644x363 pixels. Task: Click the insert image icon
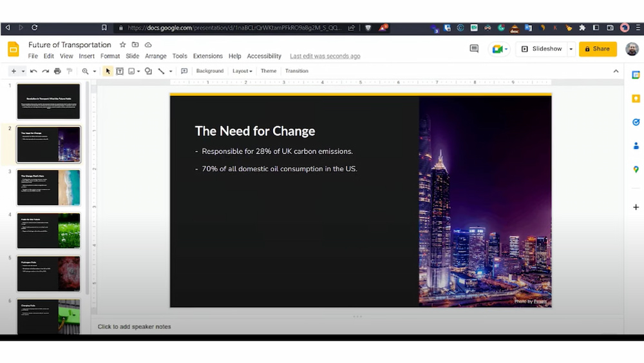131,71
